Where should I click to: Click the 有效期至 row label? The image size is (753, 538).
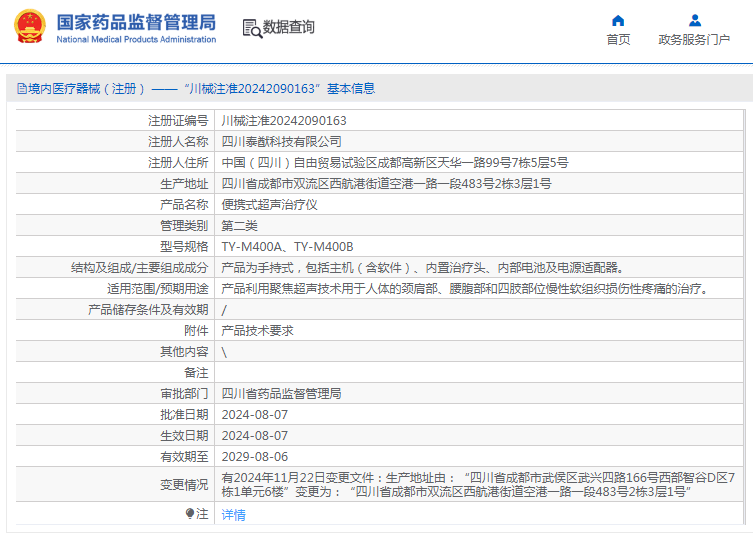184,457
